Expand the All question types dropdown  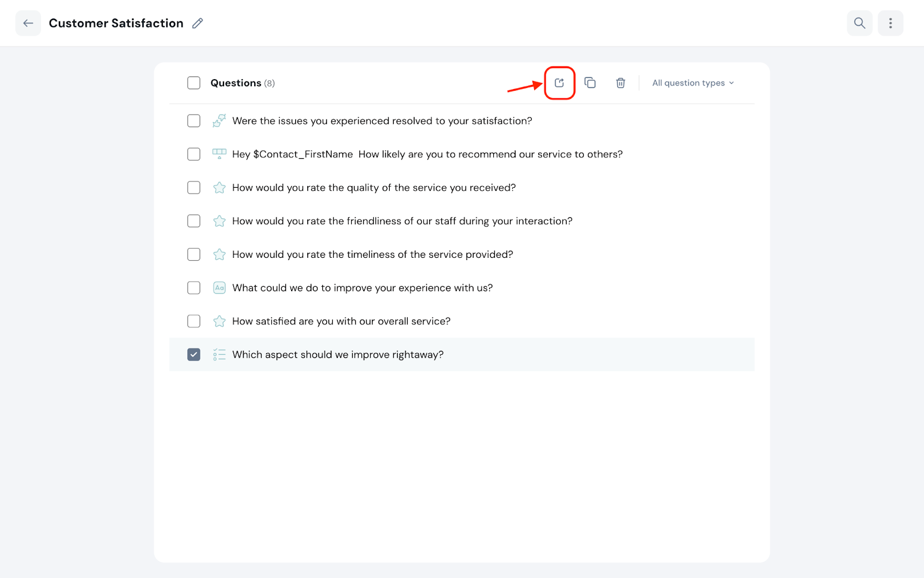(x=692, y=83)
